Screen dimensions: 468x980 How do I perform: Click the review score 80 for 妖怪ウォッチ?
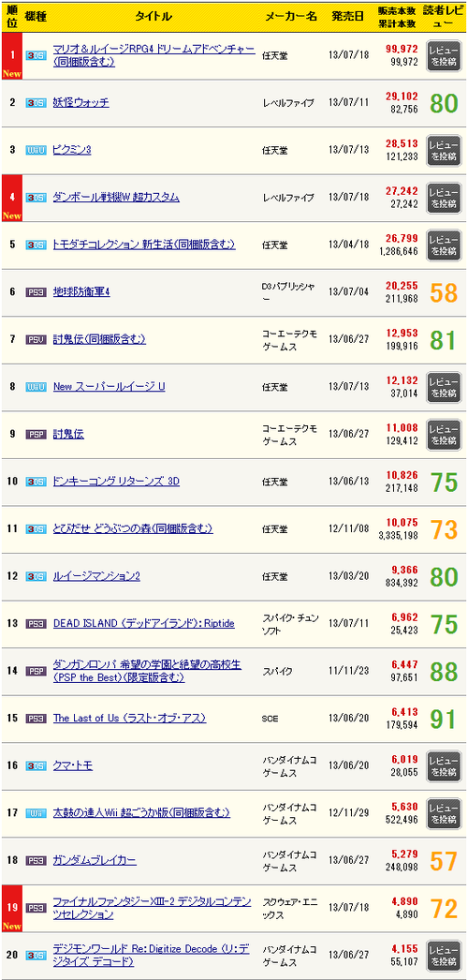pyautogui.click(x=445, y=103)
